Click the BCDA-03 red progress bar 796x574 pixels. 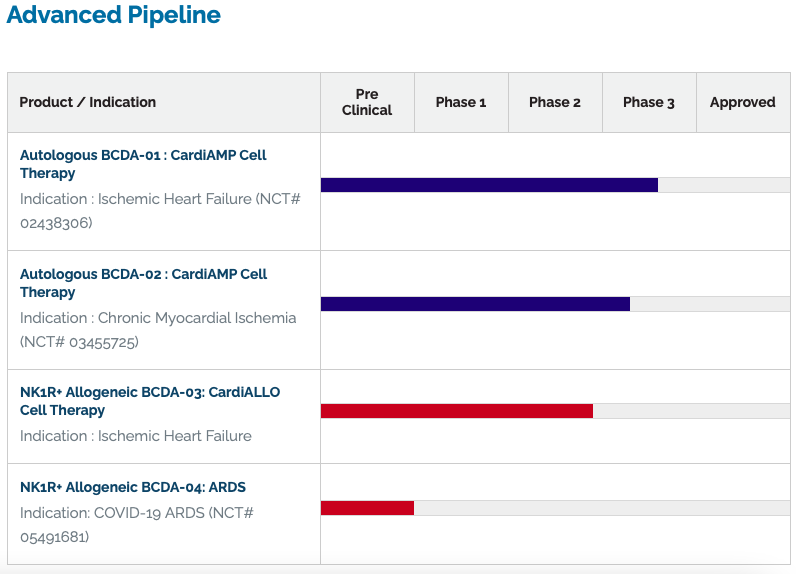[x=457, y=411]
